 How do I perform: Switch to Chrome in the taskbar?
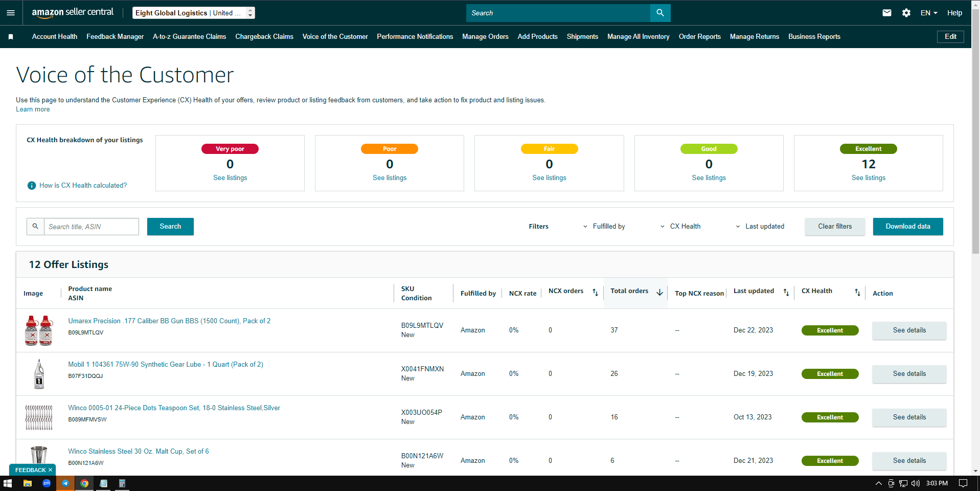84,483
